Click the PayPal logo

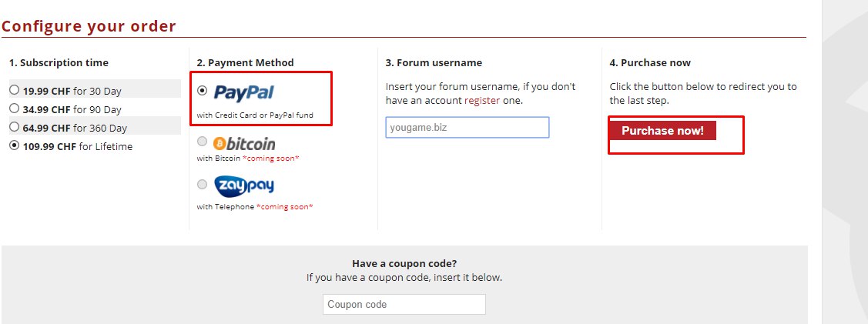pos(243,93)
